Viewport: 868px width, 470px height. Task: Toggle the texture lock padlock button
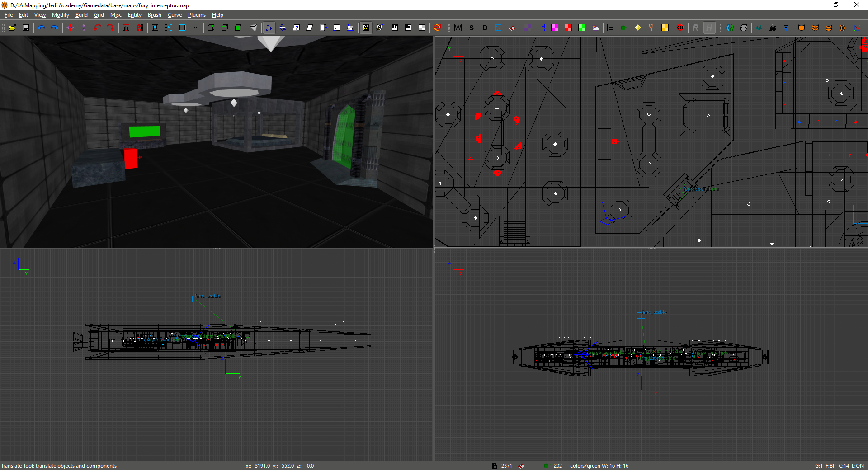(x=366, y=28)
